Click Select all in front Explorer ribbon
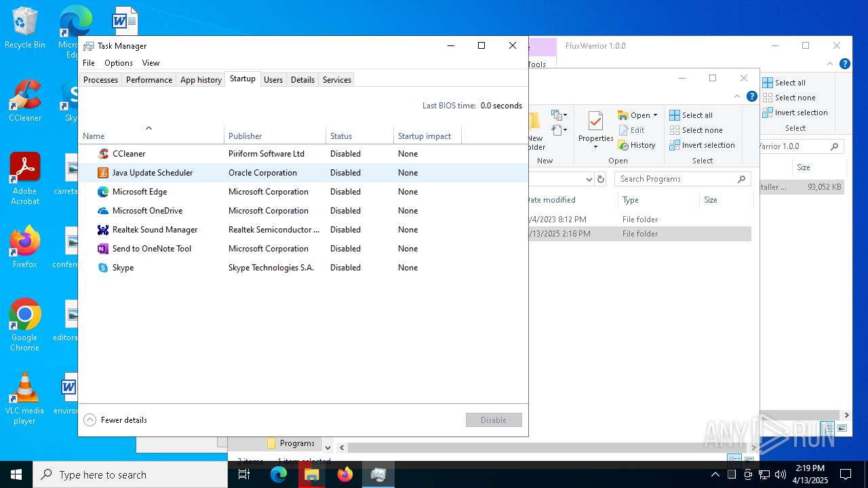This screenshot has height=488, width=868. pos(691,115)
